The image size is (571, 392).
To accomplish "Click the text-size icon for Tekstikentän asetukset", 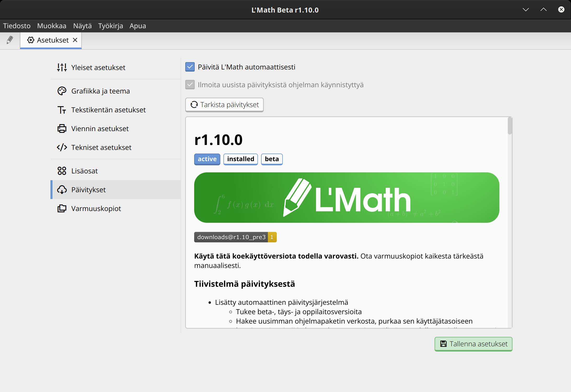I will click(62, 110).
